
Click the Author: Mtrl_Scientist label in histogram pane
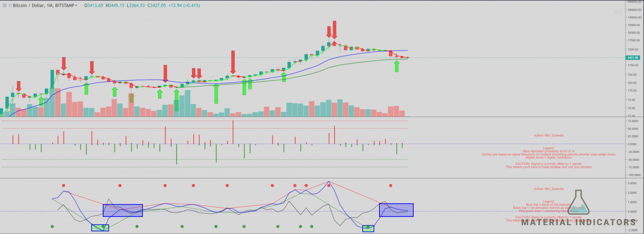point(548,135)
